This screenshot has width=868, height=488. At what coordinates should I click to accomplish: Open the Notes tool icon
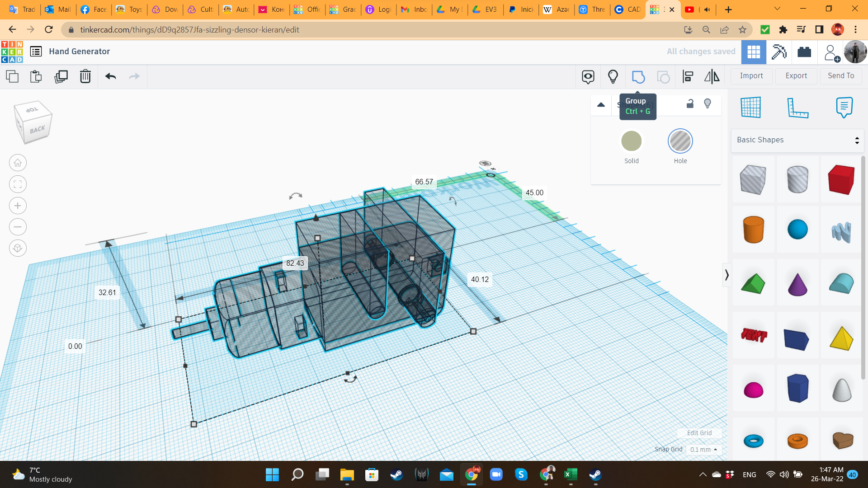[x=844, y=108]
